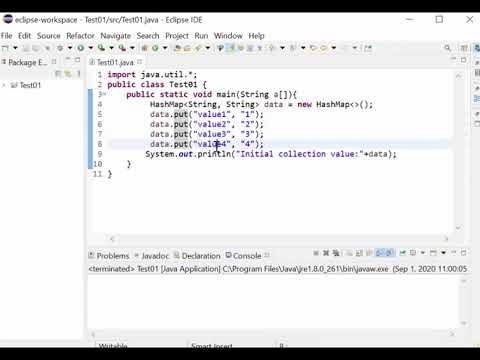Screen dimensions: 480x360
Task: Click the Terminate console icon
Action: point(316,253)
